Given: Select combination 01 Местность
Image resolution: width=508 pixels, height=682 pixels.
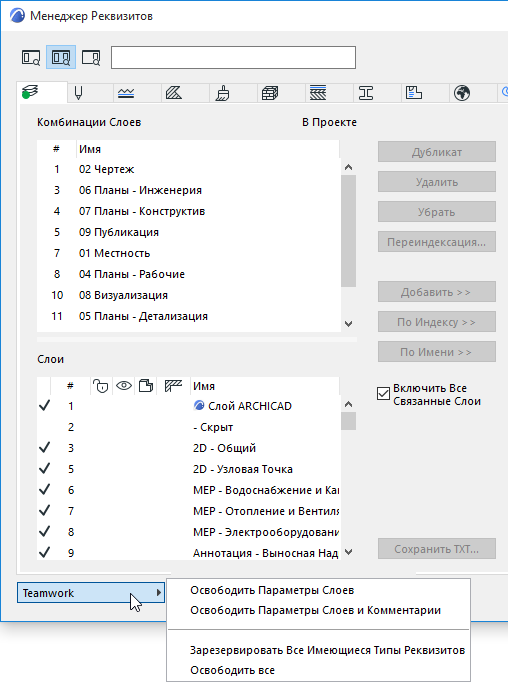Looking at the screenshot, I should click(188, 253).
